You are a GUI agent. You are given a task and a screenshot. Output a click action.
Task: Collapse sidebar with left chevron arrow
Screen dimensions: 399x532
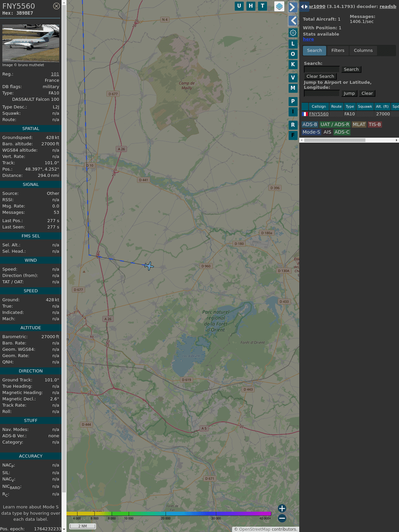[293, 21]
